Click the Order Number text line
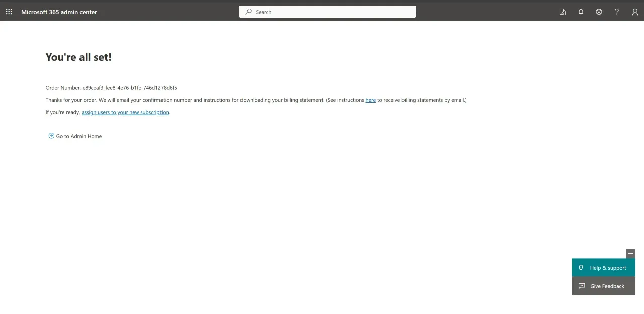This screenshot has width=644, height=314. 111,88
